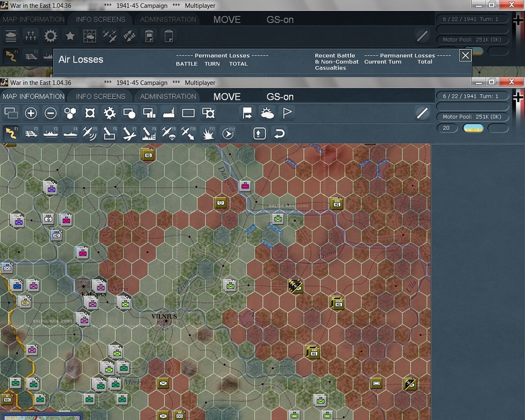
Task: Open the tank list icon in upper window
Action: [x=11, y=36]
